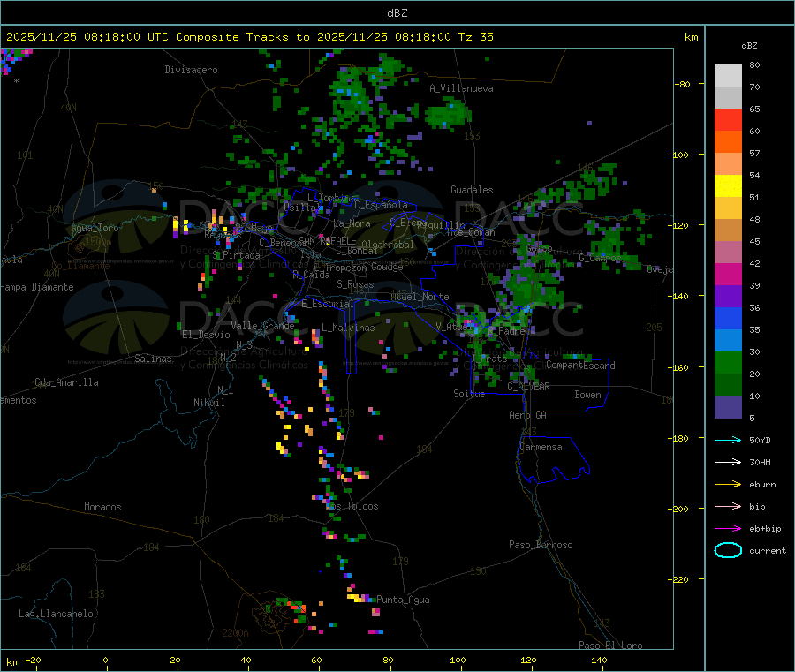
Task: Click the Paso_El_Loro map label
Action: (611, 646)
